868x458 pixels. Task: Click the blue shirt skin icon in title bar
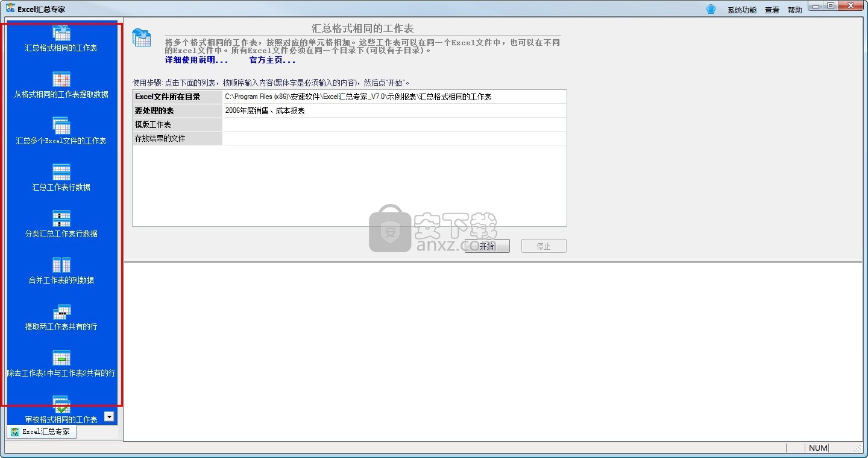pyautogui.click(x=711, y=9)
